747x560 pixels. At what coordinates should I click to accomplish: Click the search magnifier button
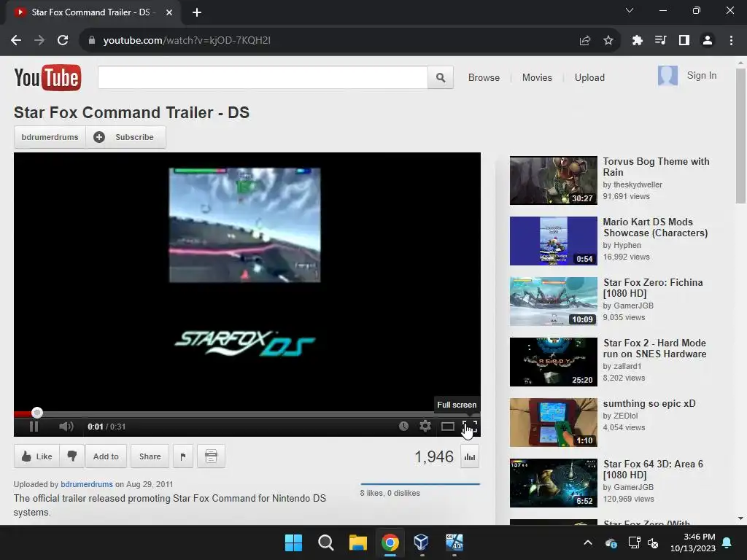[x=441, y=77]
